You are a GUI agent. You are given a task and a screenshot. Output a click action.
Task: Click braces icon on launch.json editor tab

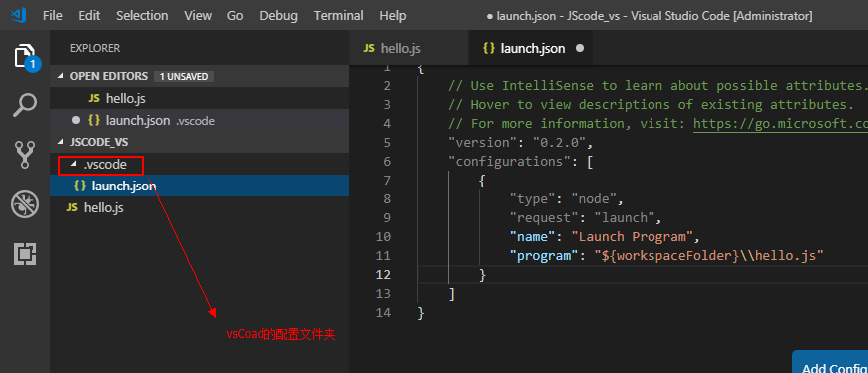click(x=488, y=48)
